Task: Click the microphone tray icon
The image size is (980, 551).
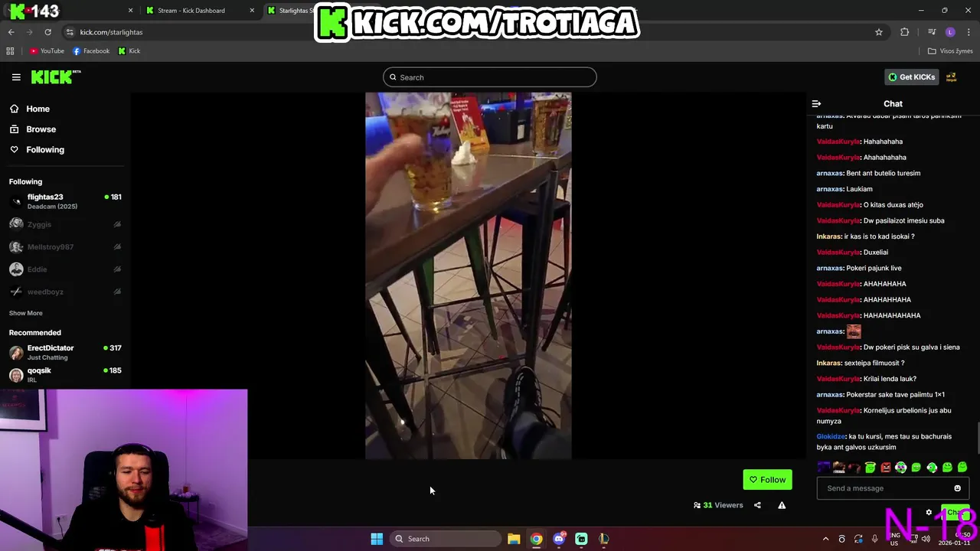Action: click(874, 539)
